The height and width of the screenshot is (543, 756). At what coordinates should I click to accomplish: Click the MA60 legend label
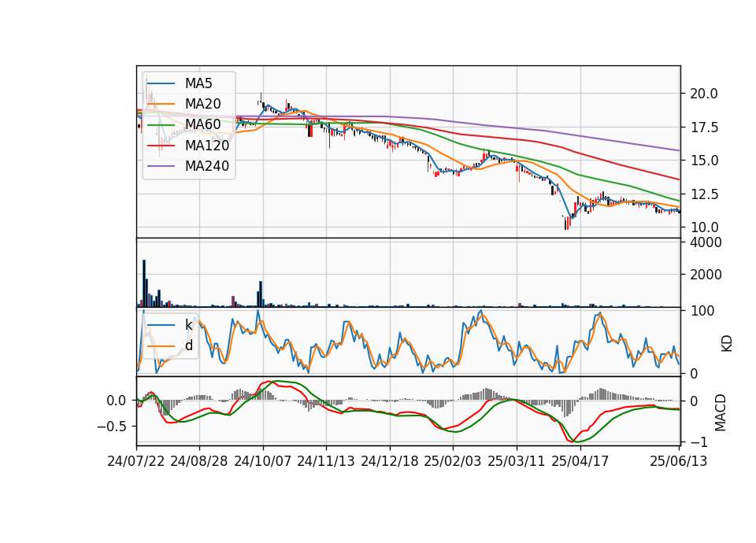tap(202, 124)
